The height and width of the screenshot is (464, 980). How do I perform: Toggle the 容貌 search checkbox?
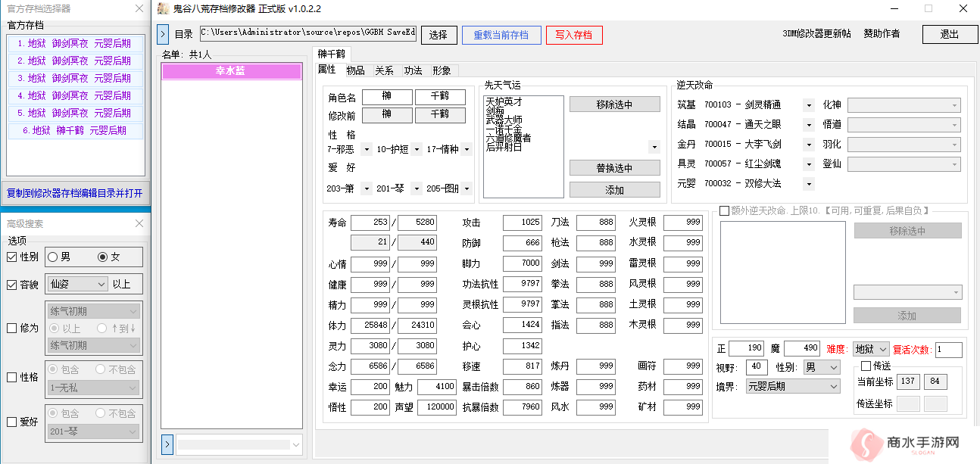point(11,285)
